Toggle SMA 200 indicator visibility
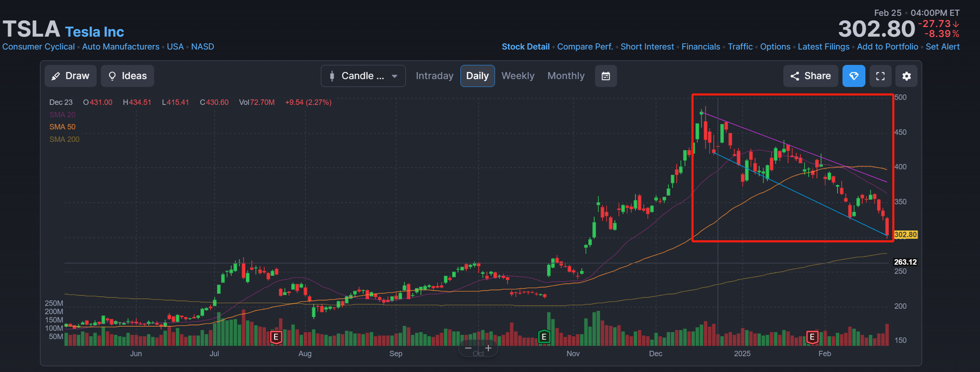The image size is (980, 372). (x=64, y=139)
